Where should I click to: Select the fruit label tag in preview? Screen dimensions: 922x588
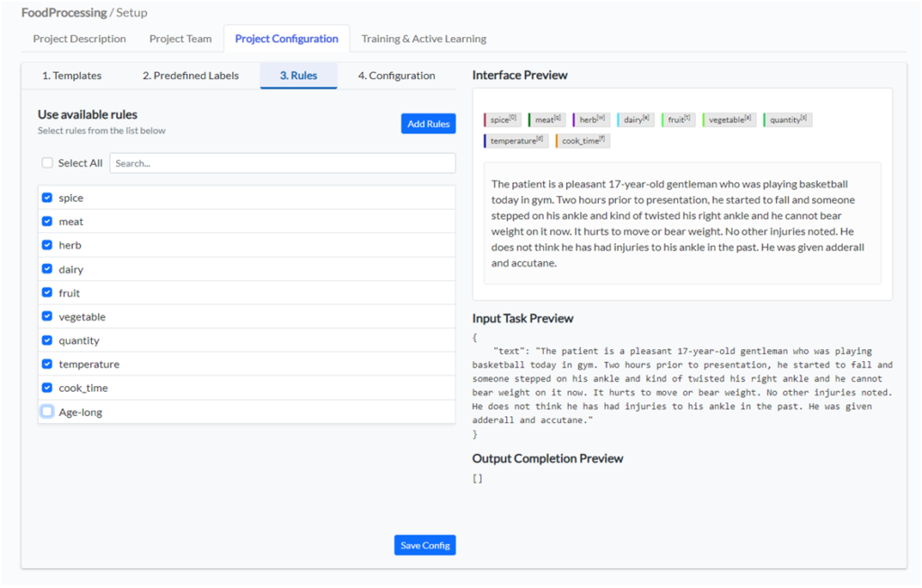point(679,120)
